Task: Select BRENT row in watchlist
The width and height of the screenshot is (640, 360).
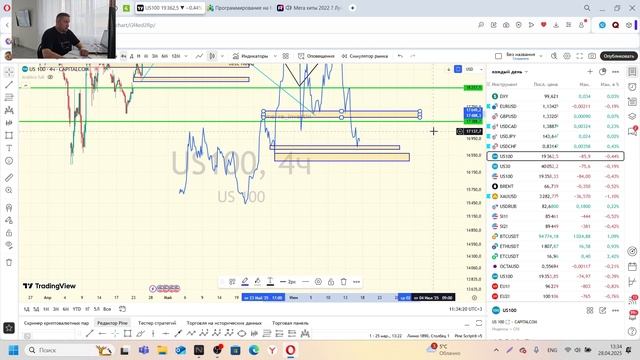Action: (556, 186)
